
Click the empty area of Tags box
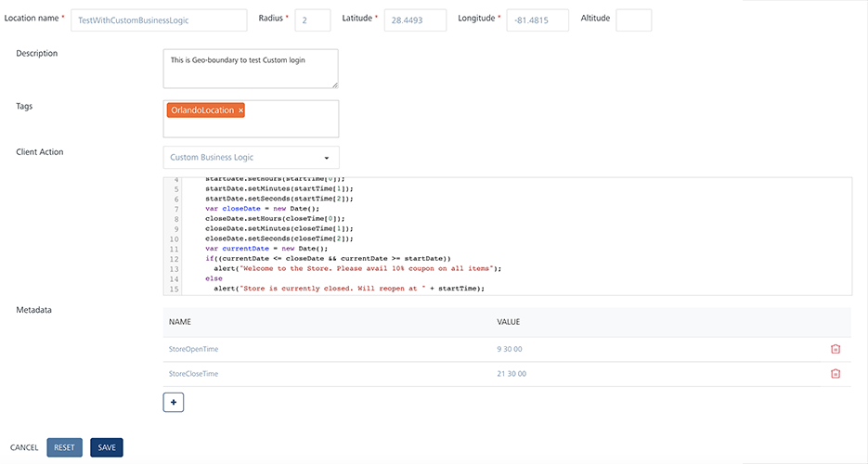point(288,126)
